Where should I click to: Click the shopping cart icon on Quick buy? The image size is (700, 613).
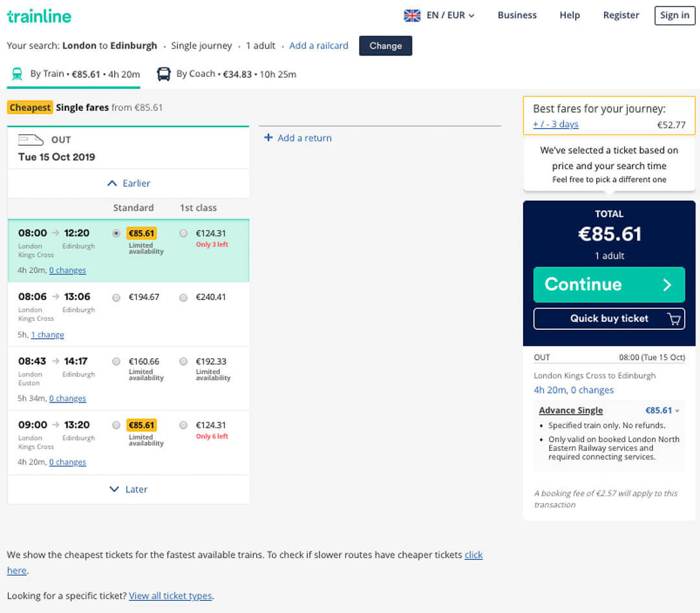tap(673, 319)
